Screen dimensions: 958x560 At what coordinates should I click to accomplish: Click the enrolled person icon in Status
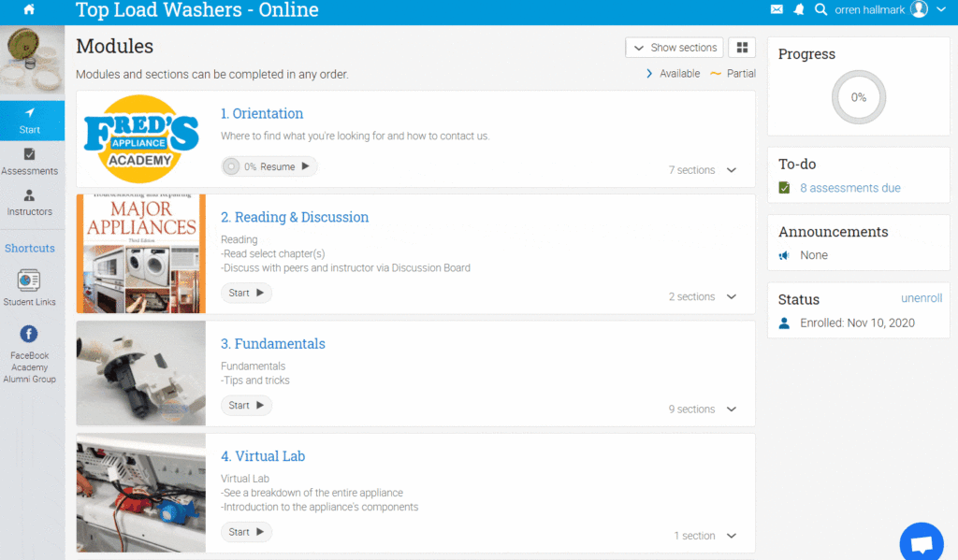pyautogui.click(x=785, y=323)
